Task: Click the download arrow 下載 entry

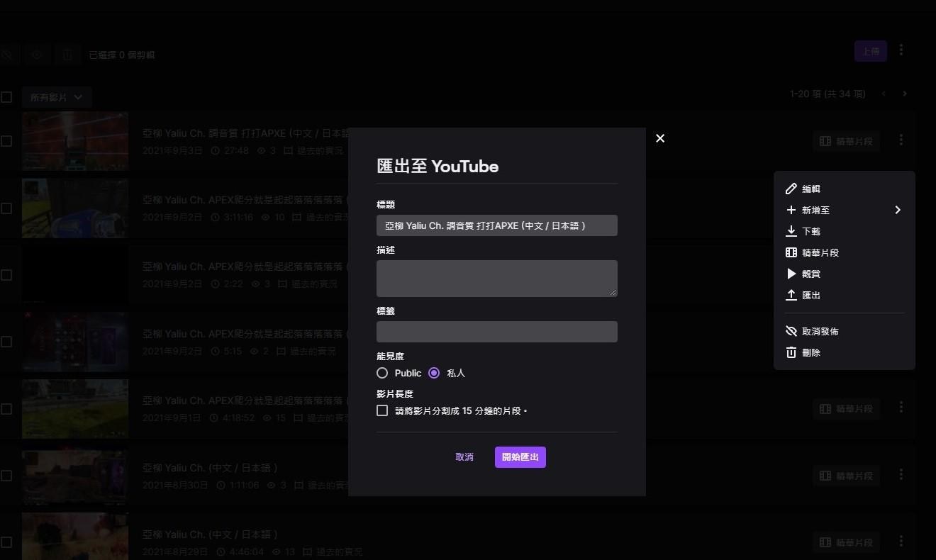Action: [844, 231]
